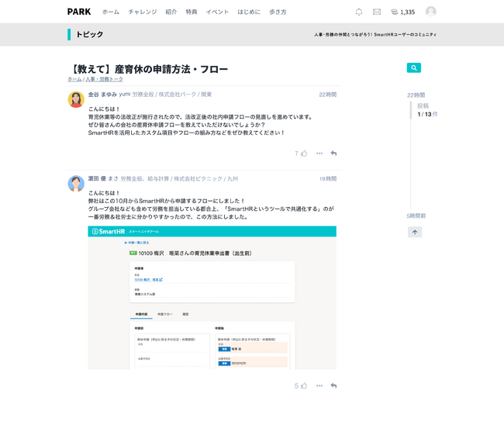Open the SmartHR screenshot image in reply
Viewport: 504px width, 421px height.
[x=212, y=297]
